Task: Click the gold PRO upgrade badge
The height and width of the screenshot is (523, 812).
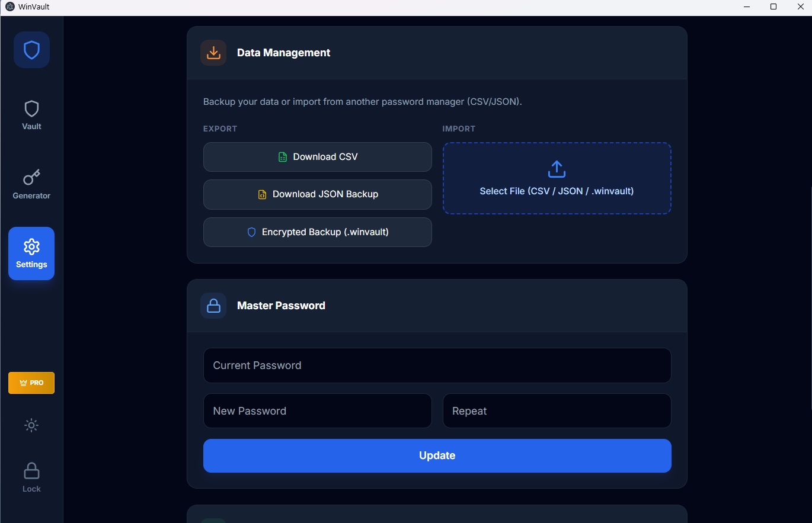Action: click(x=31, y=383)
